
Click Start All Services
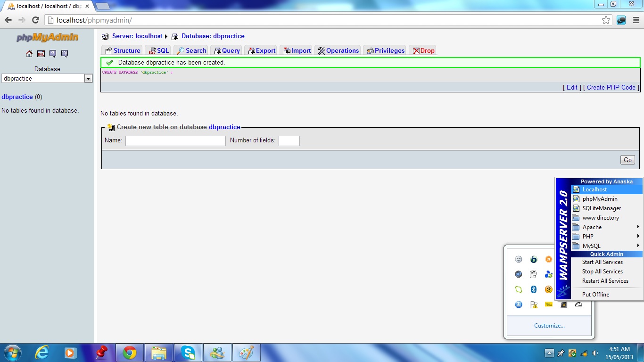(x=607, y=262)
